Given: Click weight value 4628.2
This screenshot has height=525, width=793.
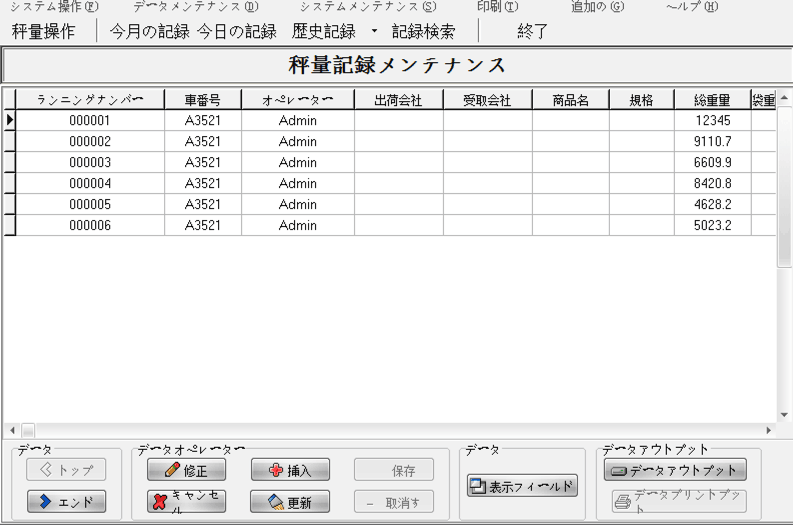Looking at the screenshot, I should coord(713,204).
